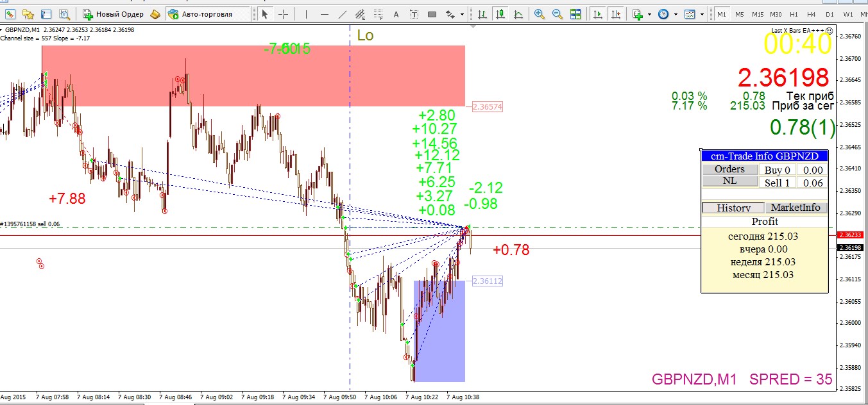The width and height of the screenshot is (868, 405).
Task: Select the horizontal line drawing tool
Action: [324, 13]
